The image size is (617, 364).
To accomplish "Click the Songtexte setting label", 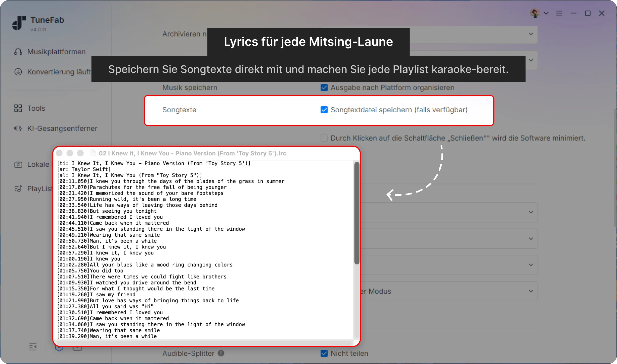I will point(179,110).
